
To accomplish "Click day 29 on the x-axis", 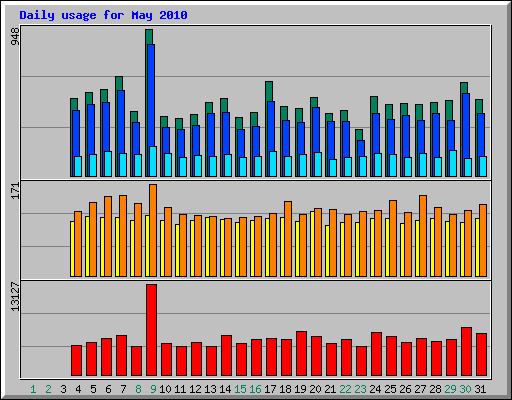I will (x=450, y=389).
